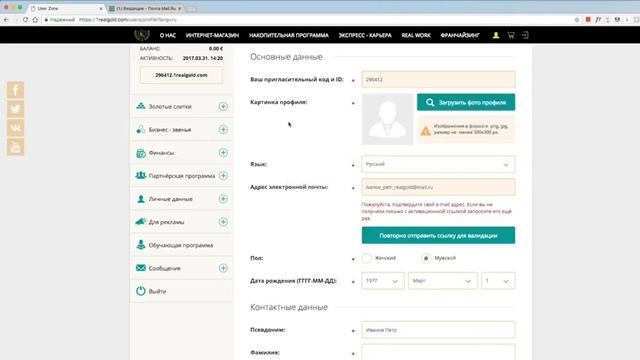Click the Псевдоним input field
Image resolution: width=640 pixels, height=360 pixels.
pyautogui.click(x=438, y=330)
